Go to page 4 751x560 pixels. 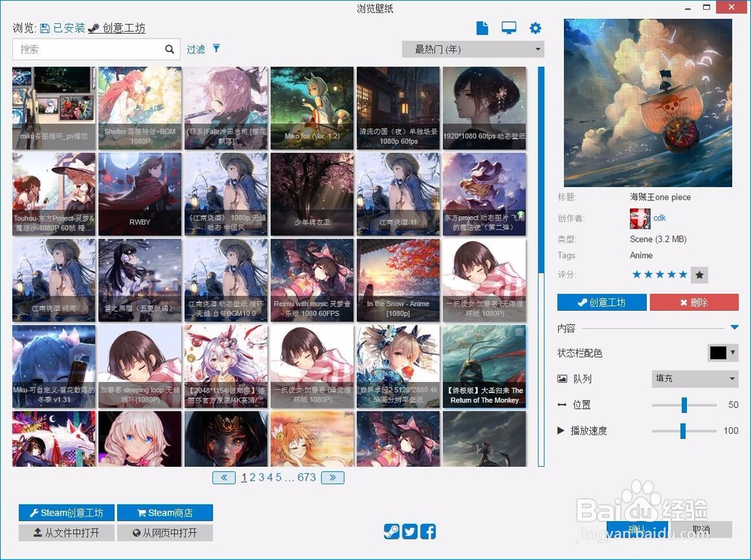270,477
